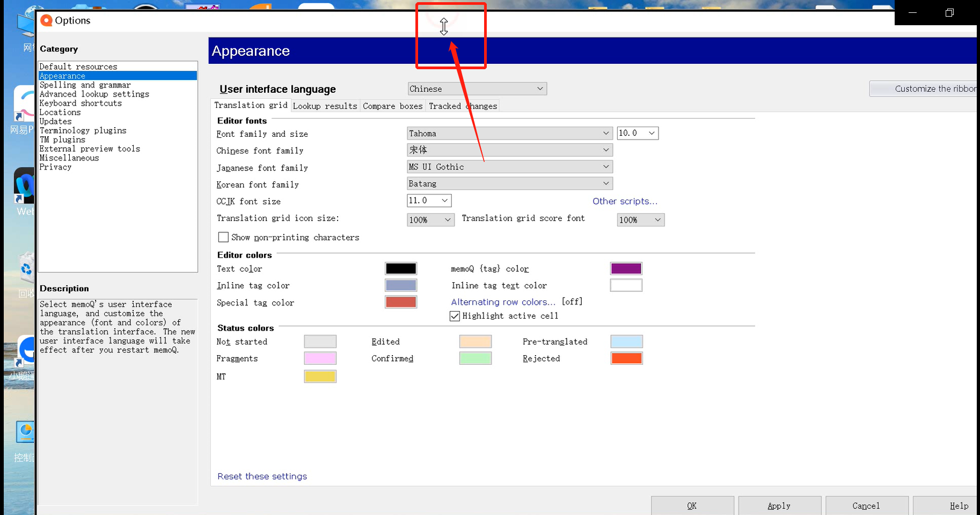The height and width of the screenshot is (515, 980).
Task: Change the Not started status color
Action: 320,342
